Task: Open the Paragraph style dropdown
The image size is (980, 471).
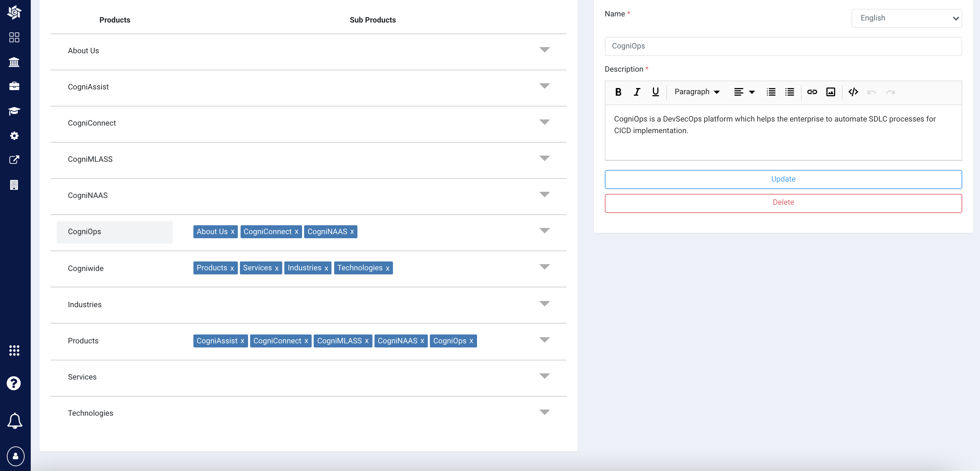Action: click(x=697, y=92)
